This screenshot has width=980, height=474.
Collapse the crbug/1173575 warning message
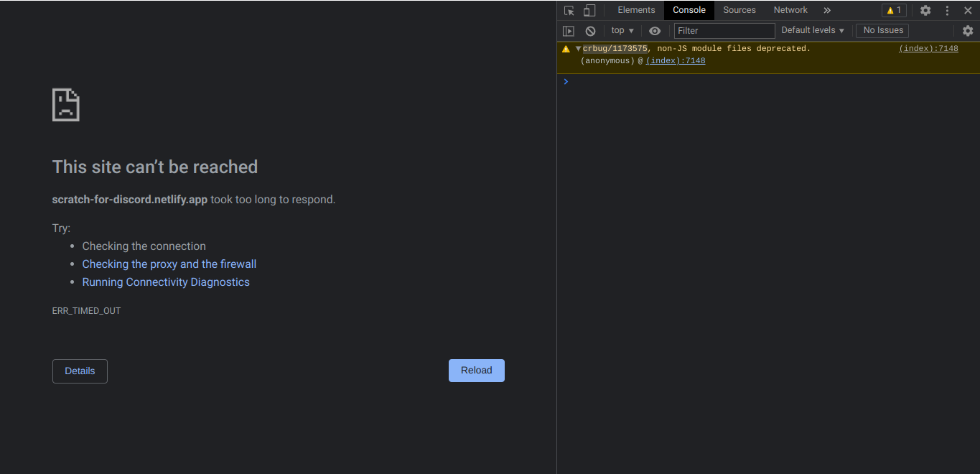click(x=577, y=48)
